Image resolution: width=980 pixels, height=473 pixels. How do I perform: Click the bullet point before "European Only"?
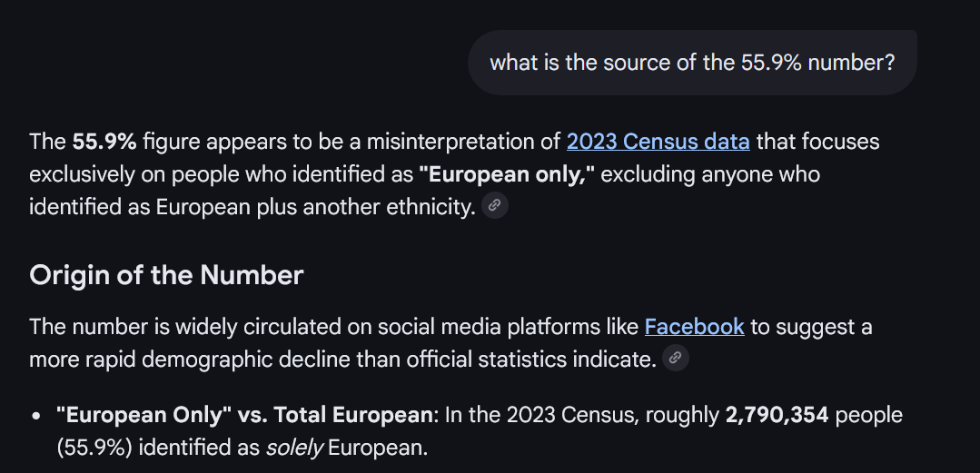point(37,416)
